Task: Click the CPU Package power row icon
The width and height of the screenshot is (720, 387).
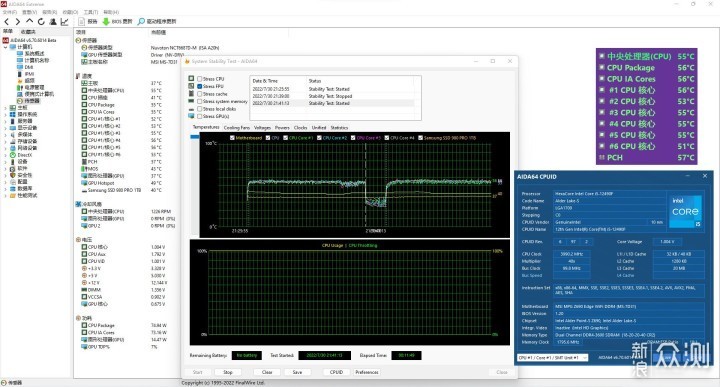Action: click(x=84, y=325)
